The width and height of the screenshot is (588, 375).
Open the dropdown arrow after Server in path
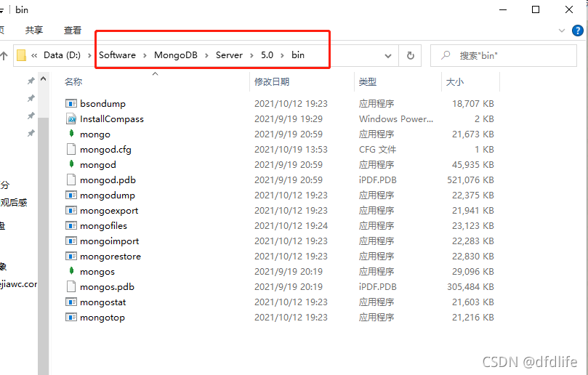point(251,55)
